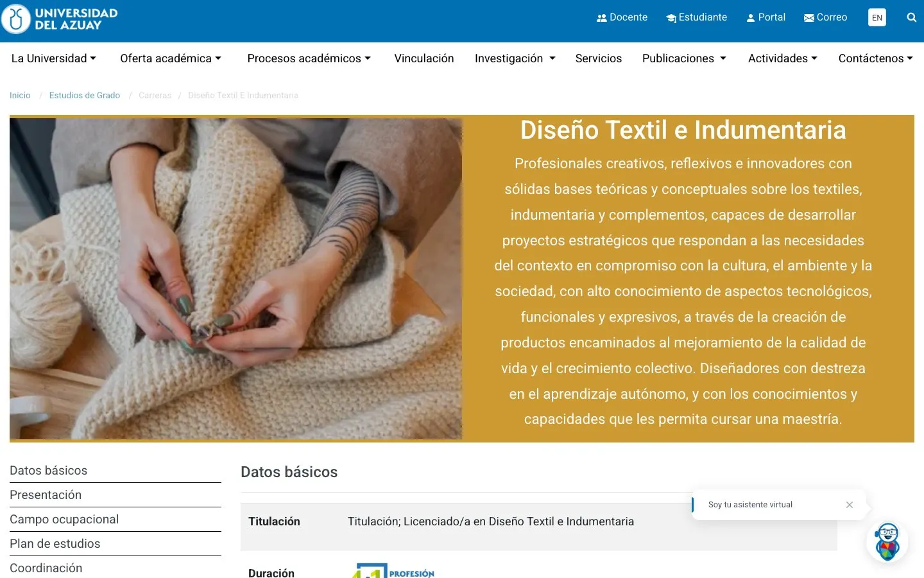Expand the La Universidad dropdown menu
Image resolution: width=924 pixels, height=578 pixels.
[54, 58]
